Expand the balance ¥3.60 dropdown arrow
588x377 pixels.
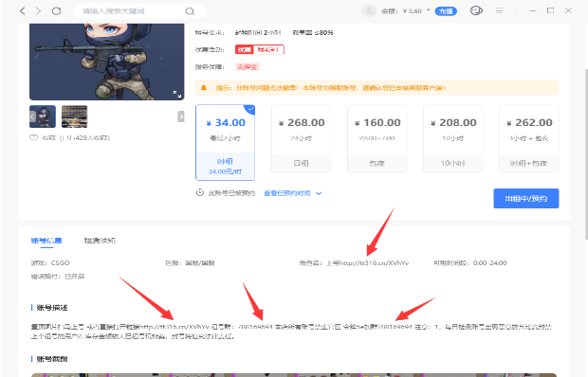pyautogui.click(x=429, y=10)
